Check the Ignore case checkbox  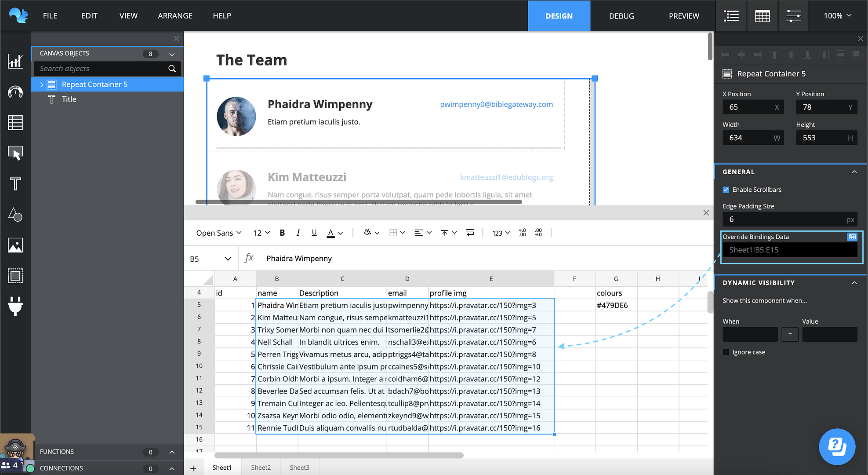click(726, 352)
